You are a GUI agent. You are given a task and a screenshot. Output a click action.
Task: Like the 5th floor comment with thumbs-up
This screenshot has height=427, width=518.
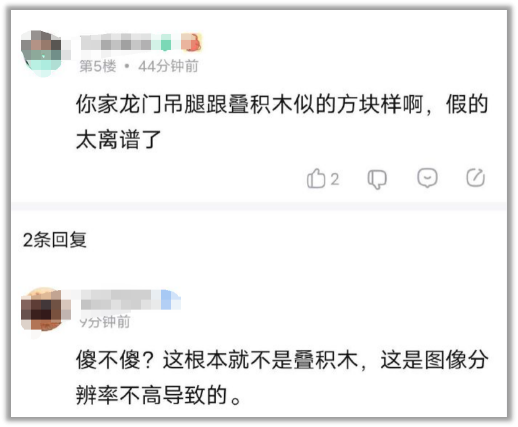[x=316, y=178]
